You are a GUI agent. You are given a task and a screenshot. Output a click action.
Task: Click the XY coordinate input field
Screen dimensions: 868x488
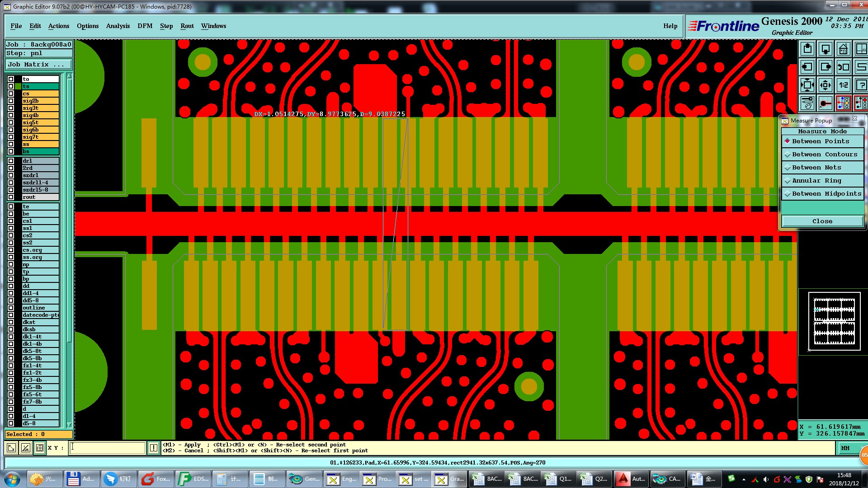click(107, 448)
